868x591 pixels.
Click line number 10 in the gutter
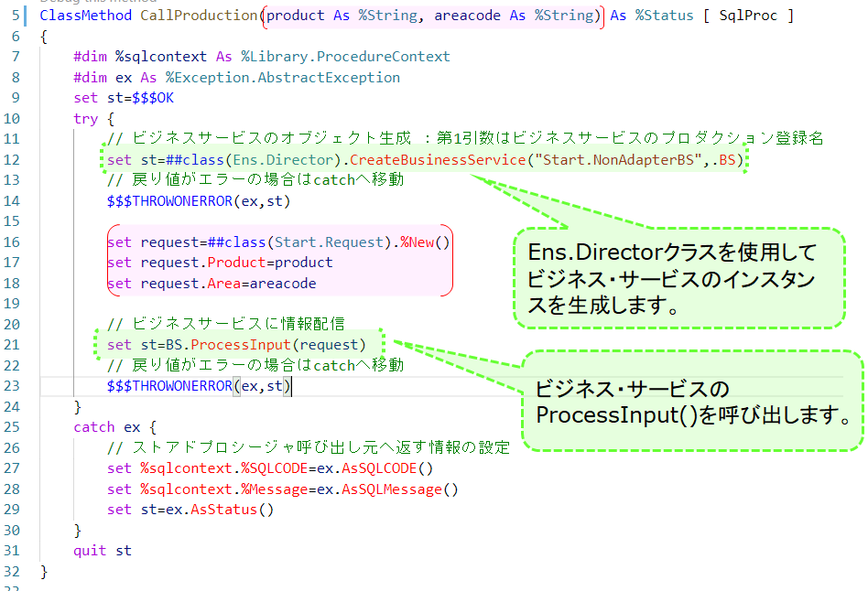click(x=12, y=119)
